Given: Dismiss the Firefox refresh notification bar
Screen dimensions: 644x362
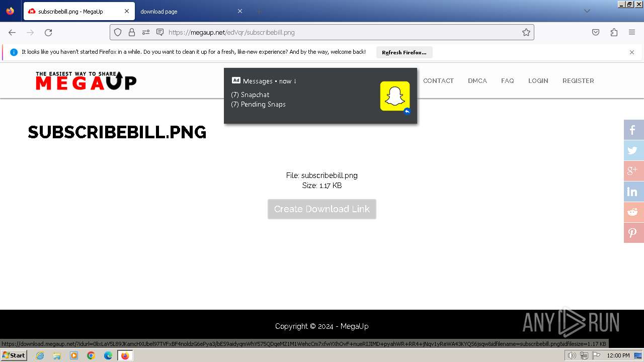Looking at the screenshot, I should 632,52.
